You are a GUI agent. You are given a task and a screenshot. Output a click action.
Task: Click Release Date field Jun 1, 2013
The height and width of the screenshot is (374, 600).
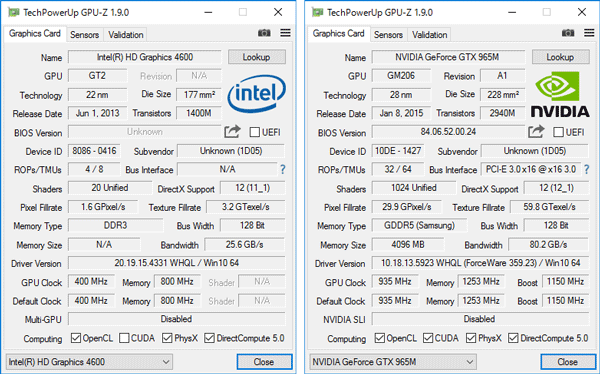(97, 113)
